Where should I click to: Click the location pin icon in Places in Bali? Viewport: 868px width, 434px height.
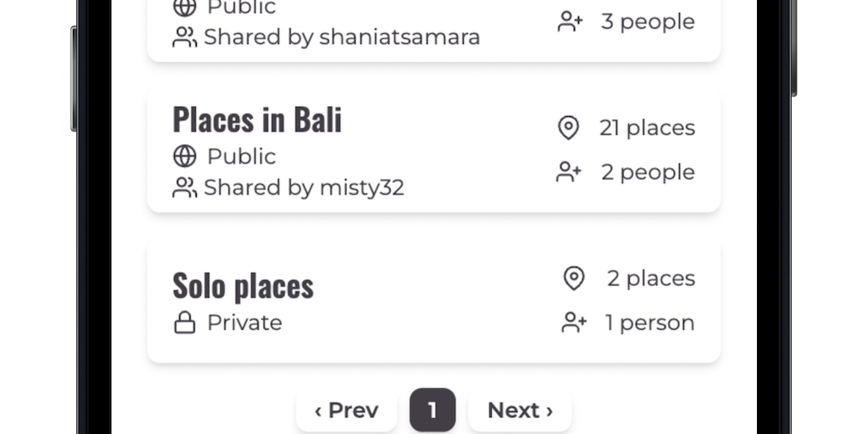click(568, 128)
